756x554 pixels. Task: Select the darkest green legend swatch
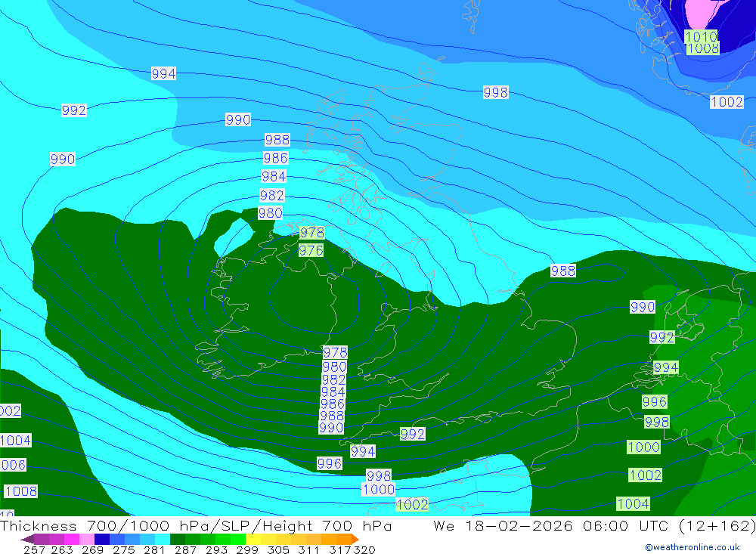pyautogui.click(x=178, y=539)
